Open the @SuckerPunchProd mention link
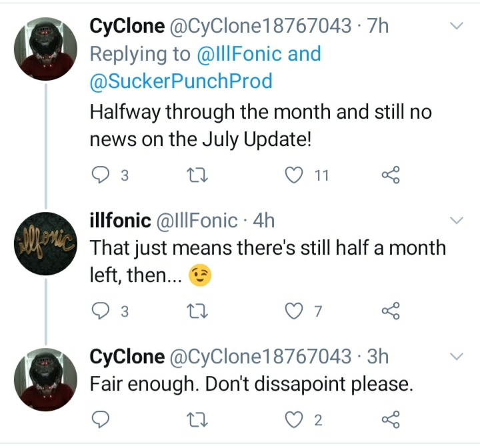Screen dimensions: 480x448 [x=181, y=81]
